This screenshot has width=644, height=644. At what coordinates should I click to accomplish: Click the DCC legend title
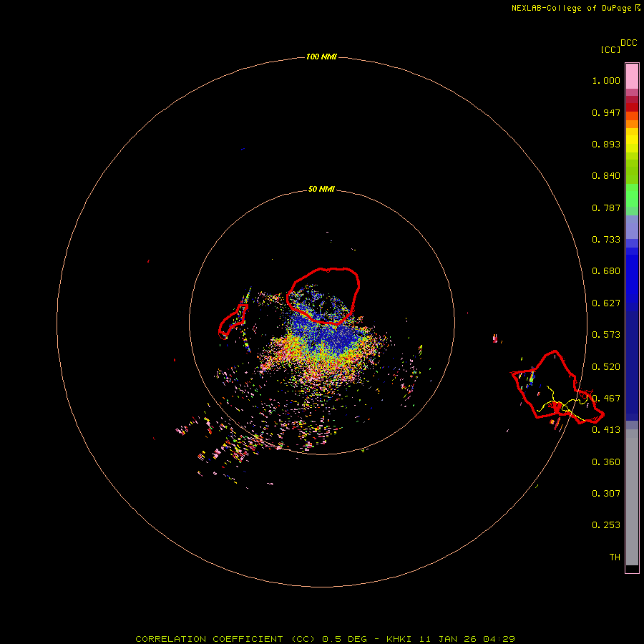(629, 43)
